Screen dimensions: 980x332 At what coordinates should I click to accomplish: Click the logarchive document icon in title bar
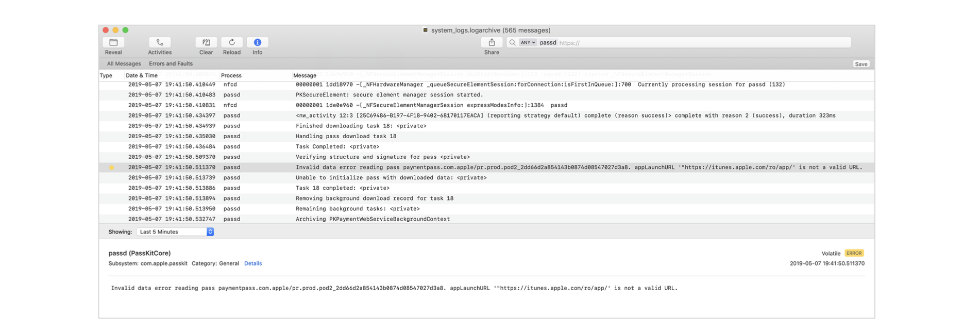[425, 30]
